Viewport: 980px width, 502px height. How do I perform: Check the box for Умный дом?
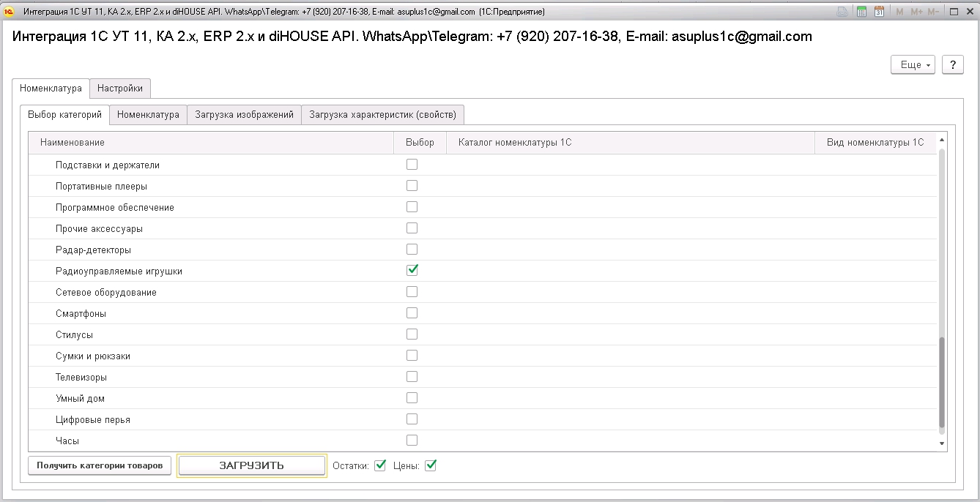412,398
